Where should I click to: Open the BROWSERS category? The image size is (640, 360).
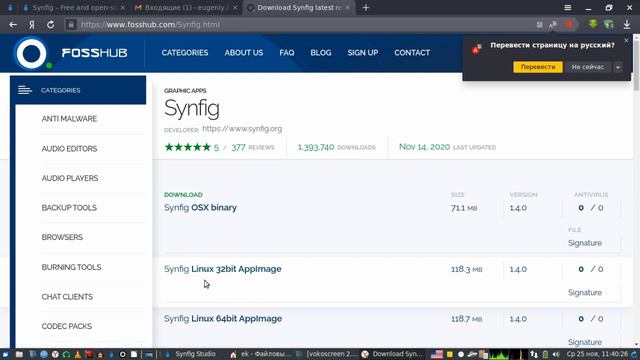coord(62,237)
